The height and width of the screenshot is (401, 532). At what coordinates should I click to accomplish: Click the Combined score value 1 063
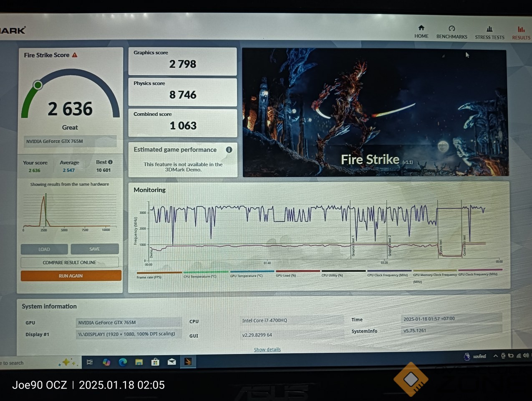coord(183,126)
